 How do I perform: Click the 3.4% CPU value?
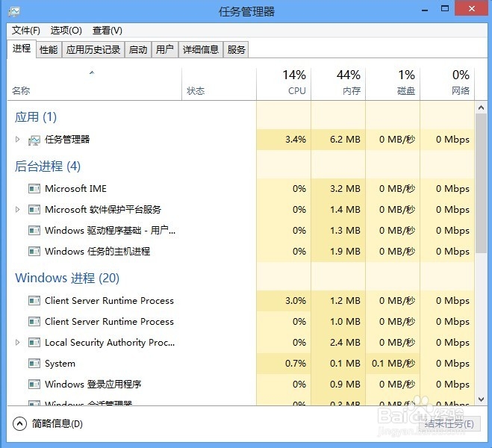[x=296, y=140]
